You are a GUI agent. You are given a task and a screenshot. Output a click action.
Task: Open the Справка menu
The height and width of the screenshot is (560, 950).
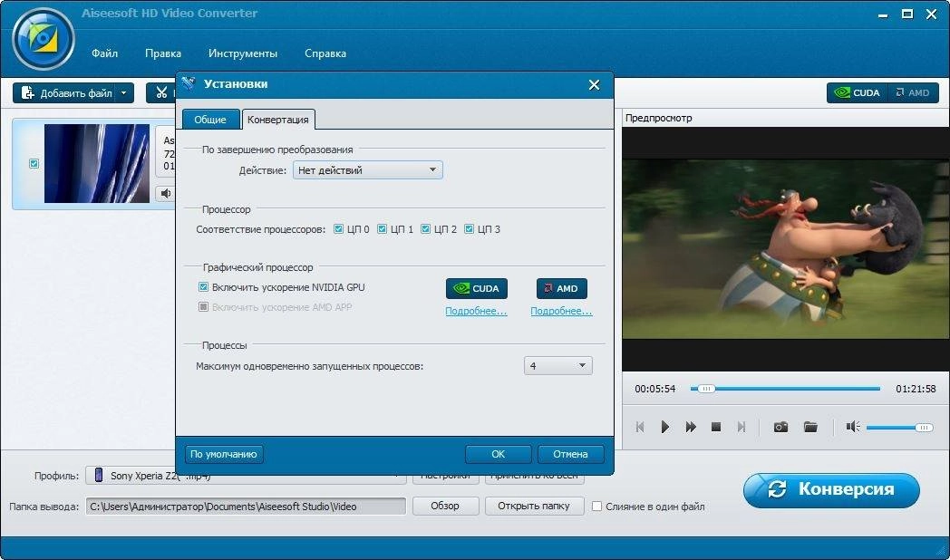(325, 53)
